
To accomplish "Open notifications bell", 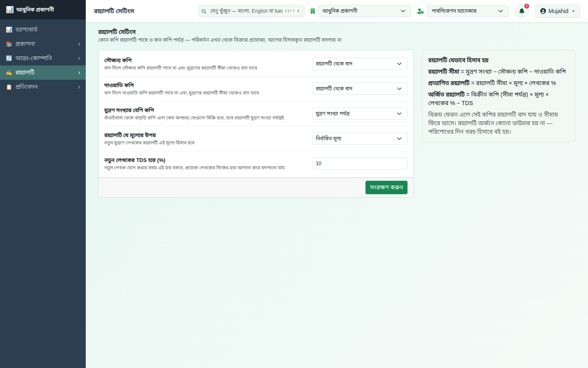I will pos(521,11).
